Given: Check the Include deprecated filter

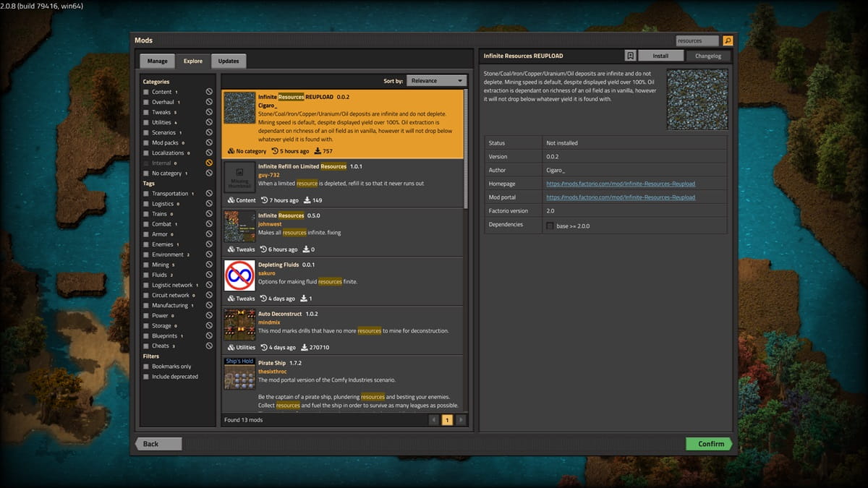Looking at the screenshot, I should [x=147, y=377].
